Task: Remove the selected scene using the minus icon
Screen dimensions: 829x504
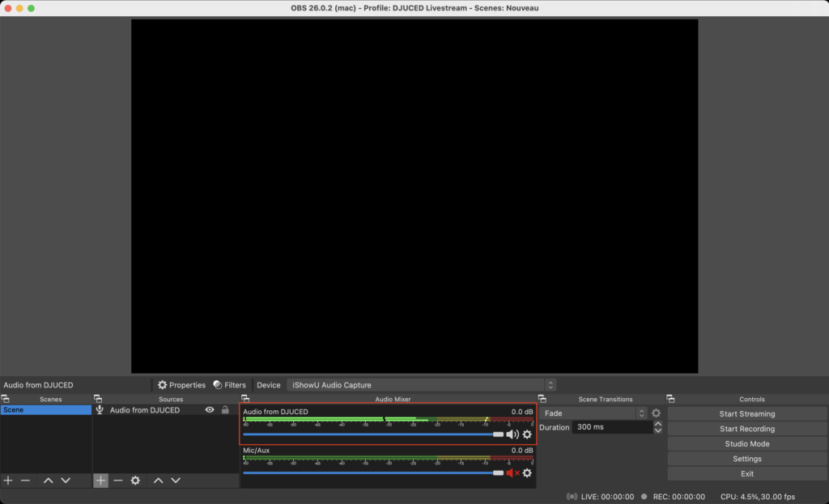Action: [25, 480]
